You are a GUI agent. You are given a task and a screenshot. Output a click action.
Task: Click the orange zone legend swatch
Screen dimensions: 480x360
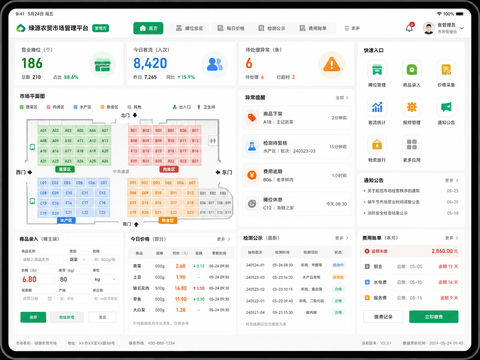point(102,107)
